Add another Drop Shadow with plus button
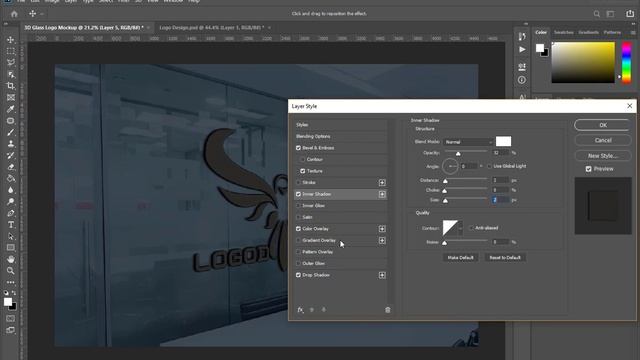This screenshot has height=360, width=640. click(382, 275)
